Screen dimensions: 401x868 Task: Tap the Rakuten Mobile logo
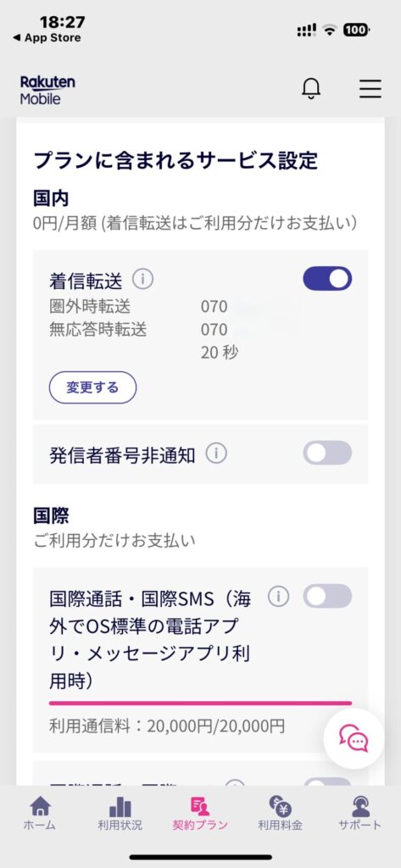[47, 90]
